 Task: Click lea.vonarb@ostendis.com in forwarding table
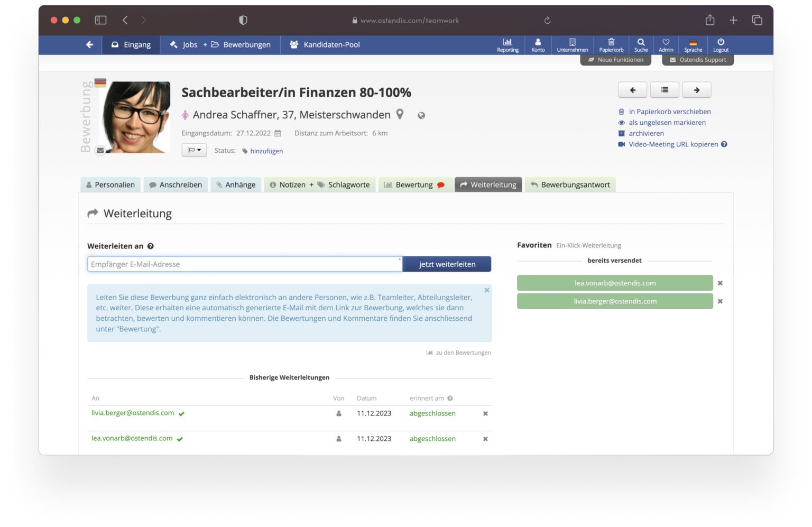point(132,438)
